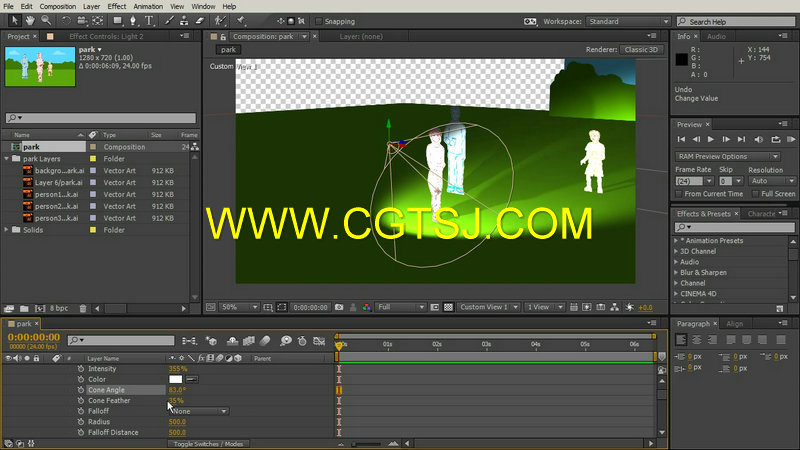
Task: Delete selected project item with trash icon
Action: pos(83,309)
